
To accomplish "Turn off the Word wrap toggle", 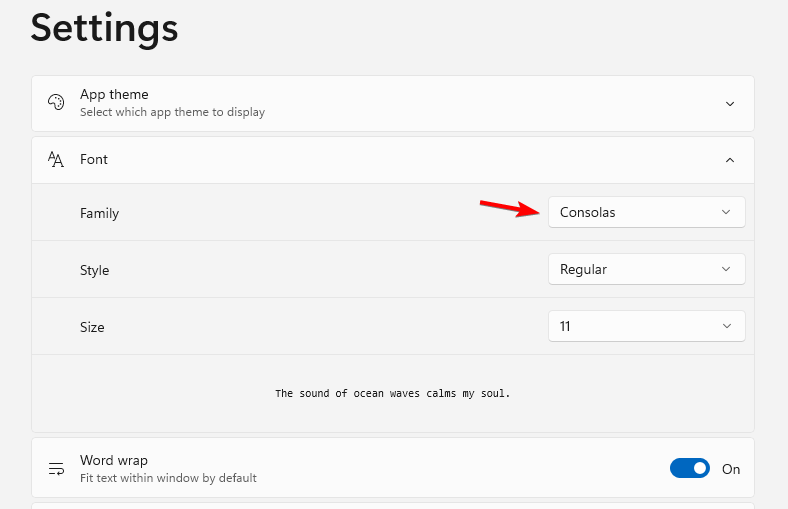I will [x=690, y=469].
